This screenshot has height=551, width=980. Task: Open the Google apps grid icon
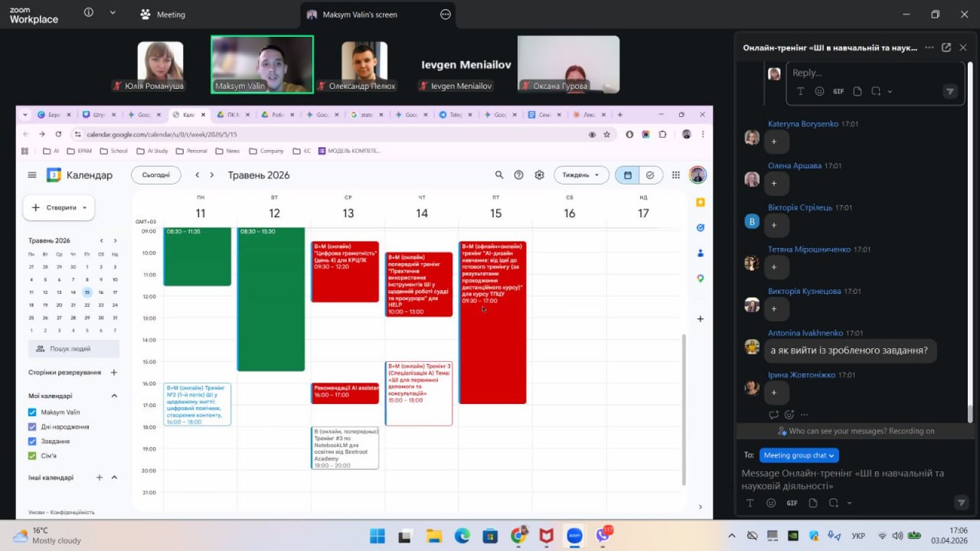675,175
